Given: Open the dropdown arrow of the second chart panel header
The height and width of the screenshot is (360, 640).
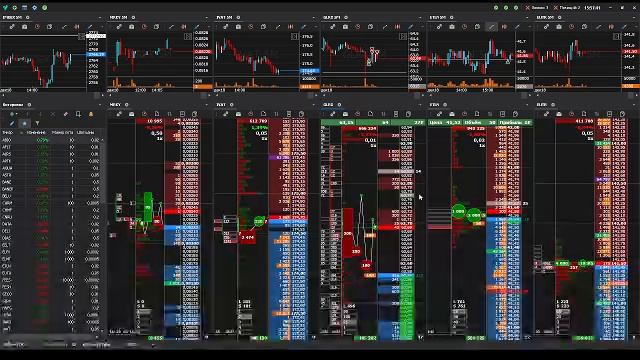Looking at the screenshot, I should 207,18.
